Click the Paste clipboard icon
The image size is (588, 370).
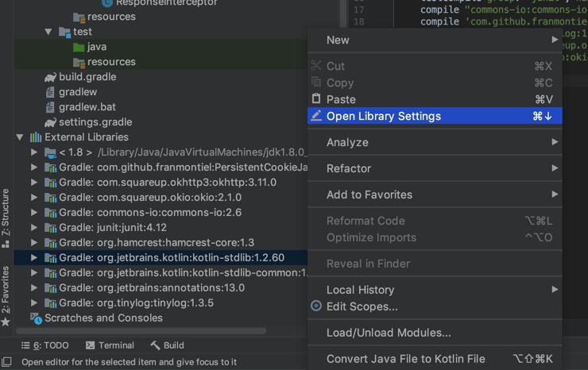coord(316,99)
